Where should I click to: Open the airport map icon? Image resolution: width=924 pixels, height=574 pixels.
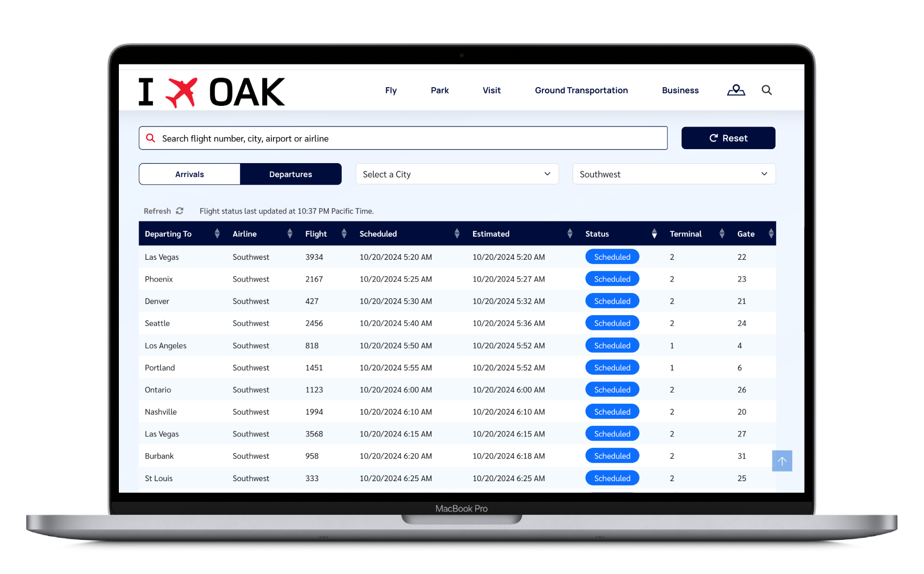pyautogui.click(x=736, y=90)
